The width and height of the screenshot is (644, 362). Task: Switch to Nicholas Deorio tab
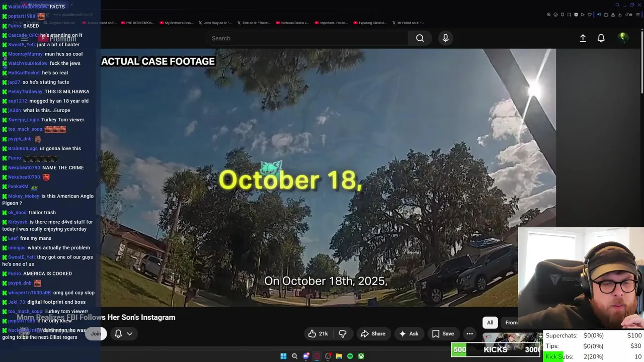[293, 23]
